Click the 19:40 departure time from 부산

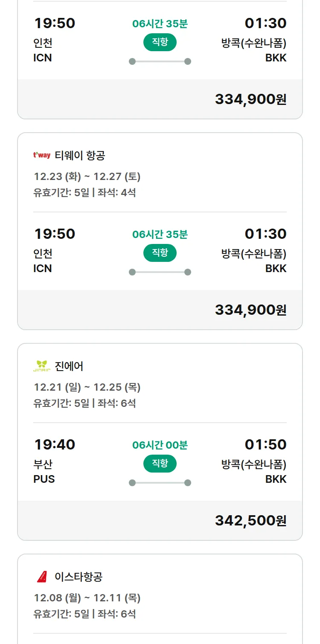(x=55, y=444)
